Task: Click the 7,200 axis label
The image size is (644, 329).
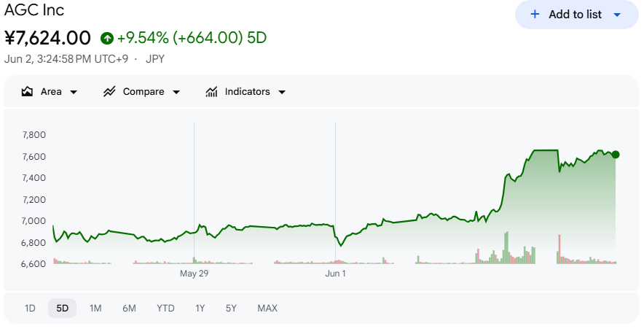Action: (34, 199)
